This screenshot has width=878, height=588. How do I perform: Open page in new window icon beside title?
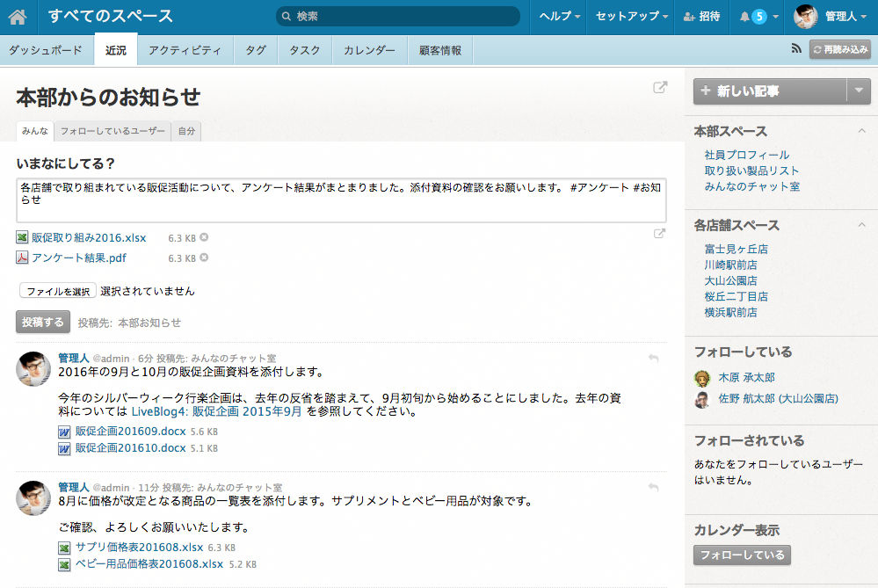[660, 88]
